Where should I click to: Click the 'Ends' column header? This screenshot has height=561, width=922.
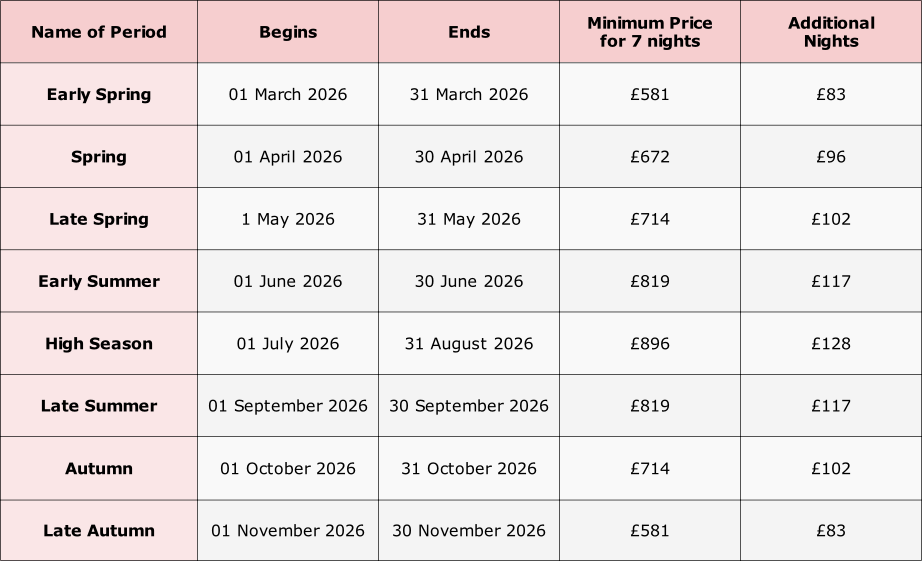click(x=469, y=32)
